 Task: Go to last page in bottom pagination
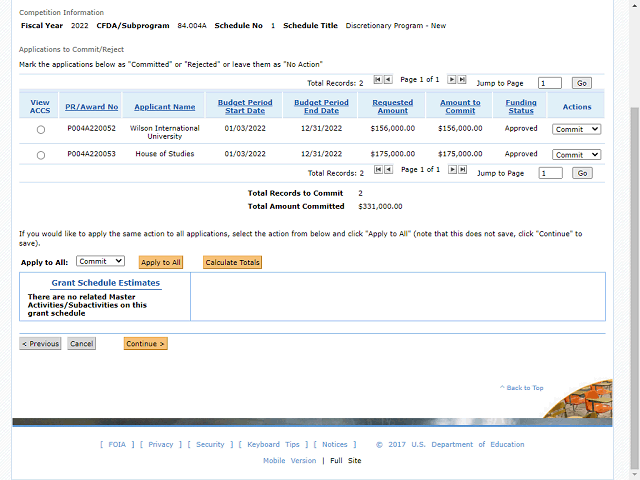tap(462, 170)
